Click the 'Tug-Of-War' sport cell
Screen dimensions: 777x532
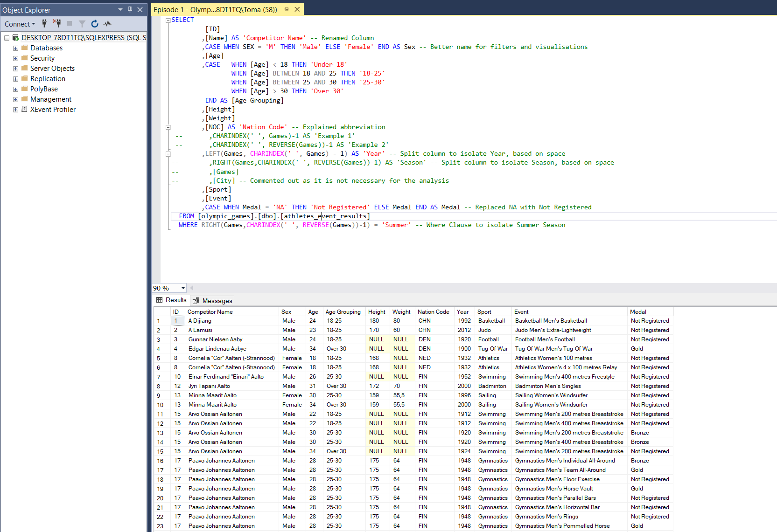coord(493,349)
